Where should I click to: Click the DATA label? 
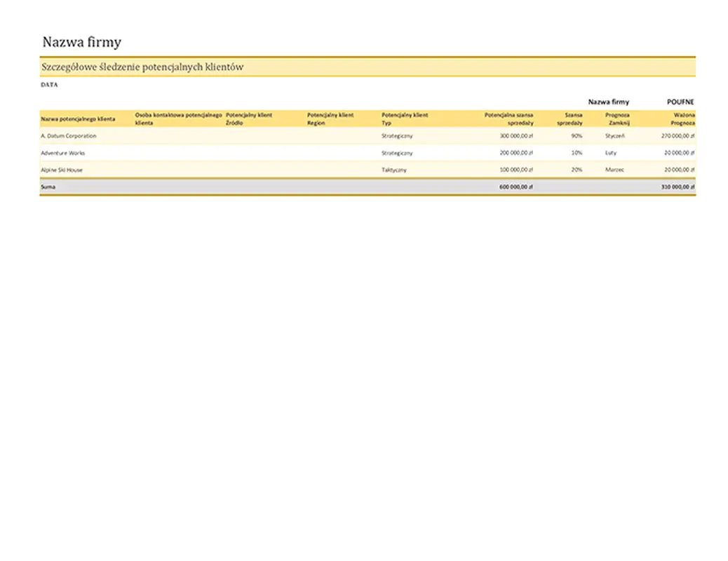pyautogui.click(x=49, y=85)
